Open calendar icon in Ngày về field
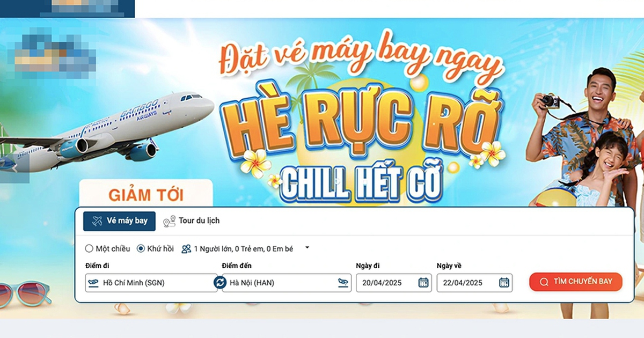 click(504, 283)
